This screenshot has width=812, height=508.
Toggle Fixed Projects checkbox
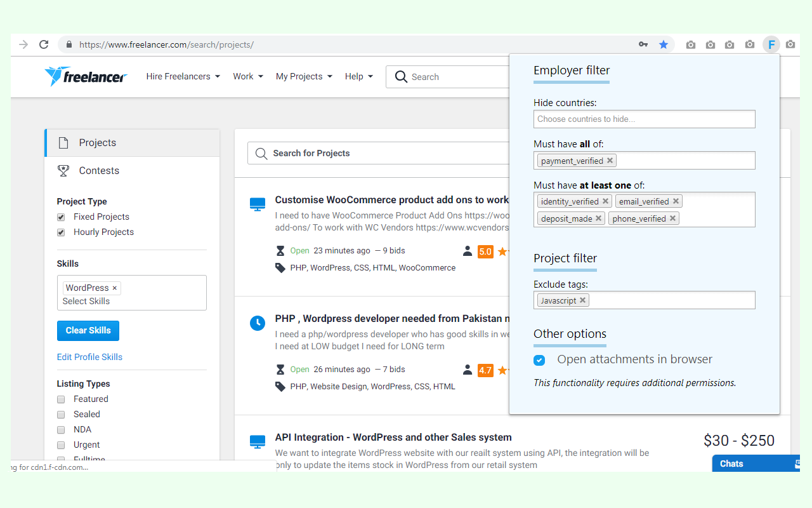point(61,217)
